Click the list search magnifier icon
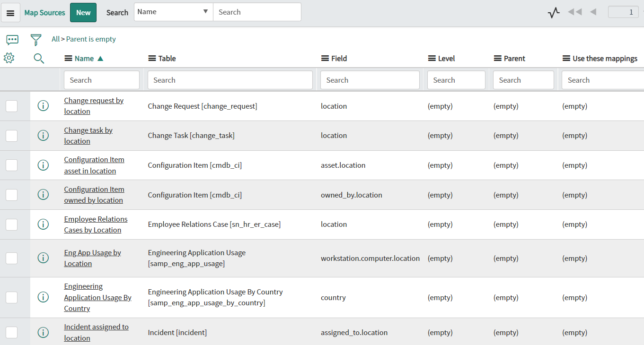644x345 pixels. point(39,58)
